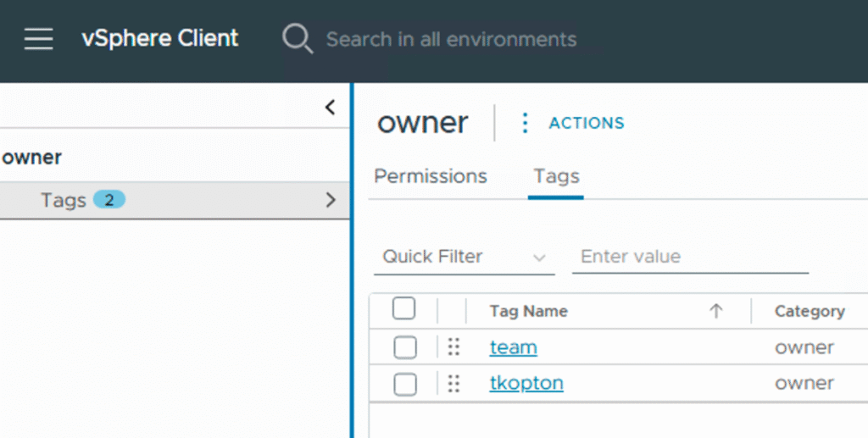Open the team tag link

coord(513,347)
